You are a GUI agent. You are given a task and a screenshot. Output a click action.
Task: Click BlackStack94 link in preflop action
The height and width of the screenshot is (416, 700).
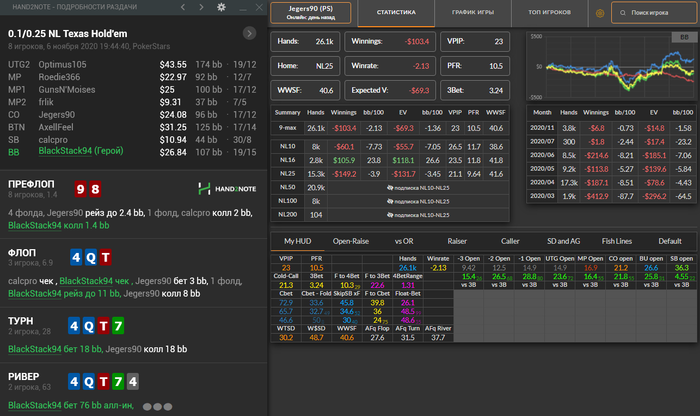pos(34,225)
